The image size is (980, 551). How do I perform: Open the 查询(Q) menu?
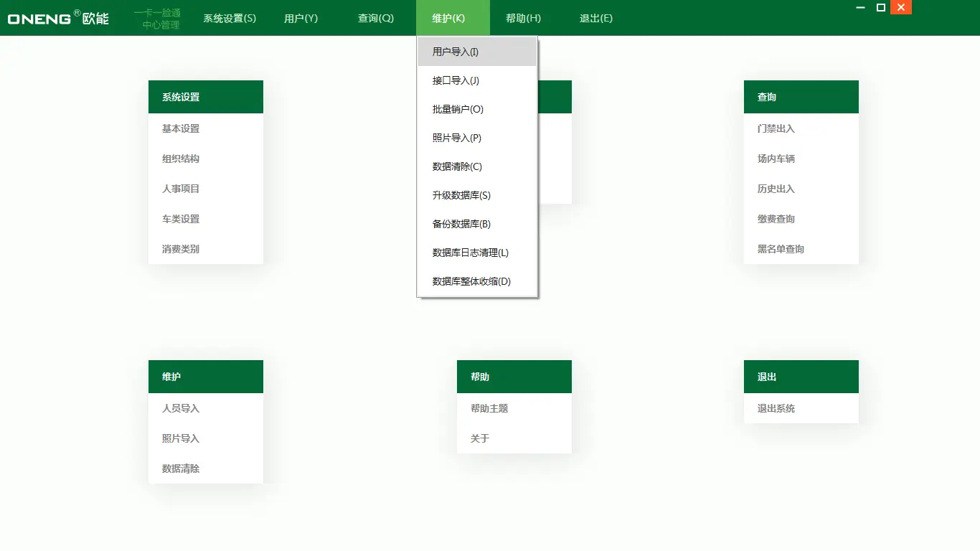376,19
